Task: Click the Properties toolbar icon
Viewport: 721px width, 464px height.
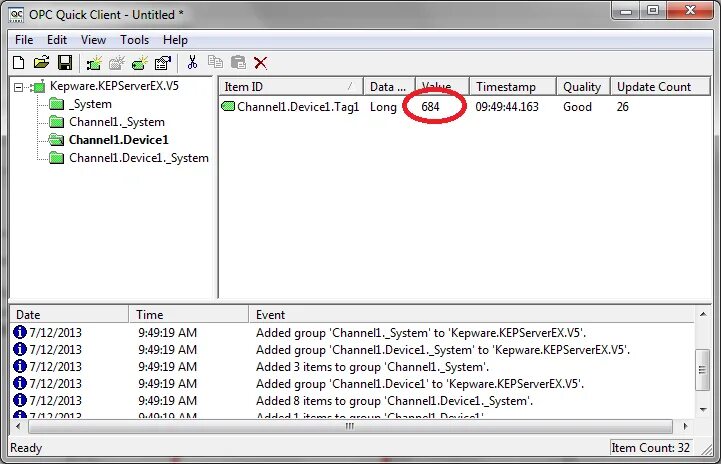Action: coord(162,63)
